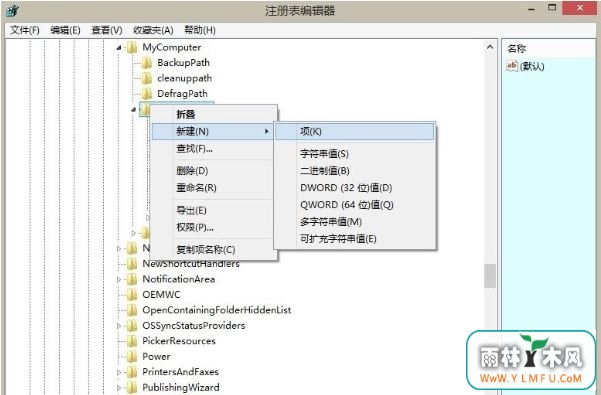The width and height of the screenshot is (601, 395).
Task: Close the Registry Editor window
Action: [580, 8]
